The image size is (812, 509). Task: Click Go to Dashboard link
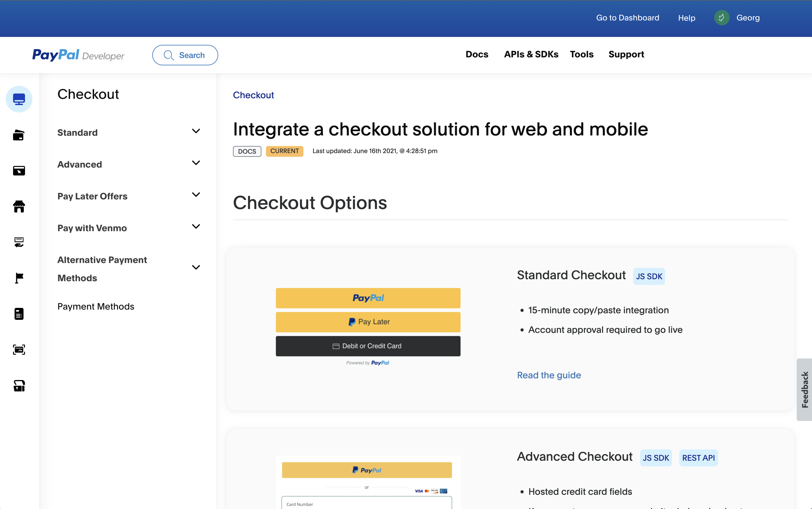pyautogui.click(x=627, y=18)
